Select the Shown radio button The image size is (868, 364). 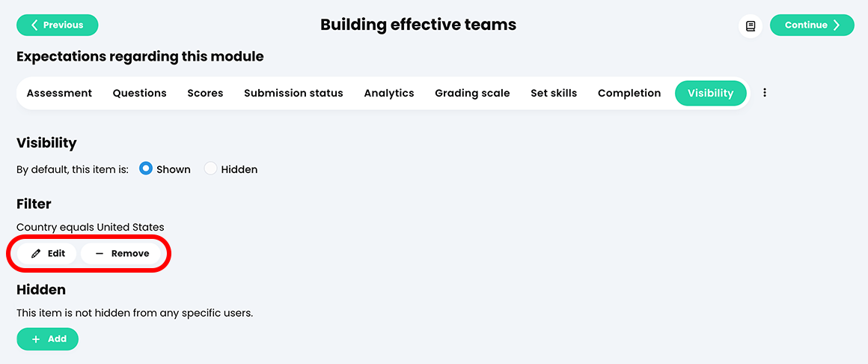click(x=147, y=169)
